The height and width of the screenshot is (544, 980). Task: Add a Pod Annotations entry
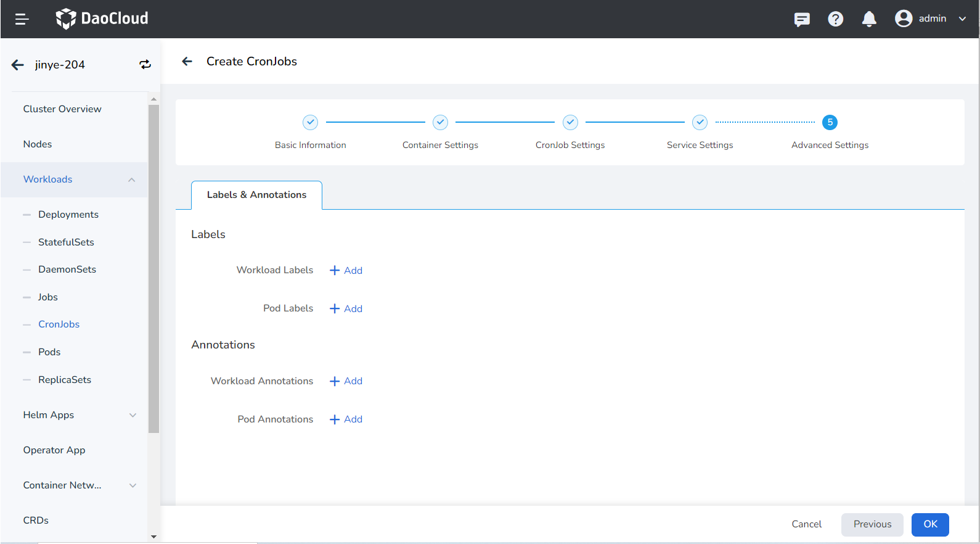[x=346, y=419]
